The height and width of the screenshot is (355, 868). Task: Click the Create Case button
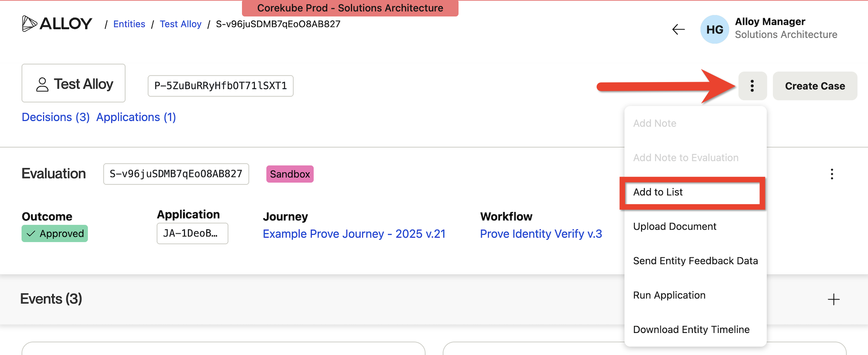(815, 86)
